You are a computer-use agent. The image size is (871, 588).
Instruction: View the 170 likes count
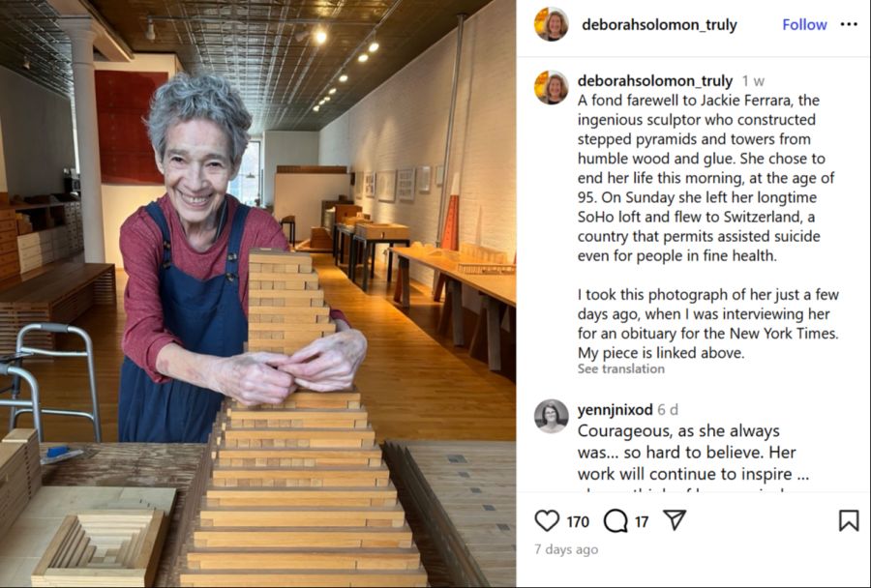coord(578,522)
